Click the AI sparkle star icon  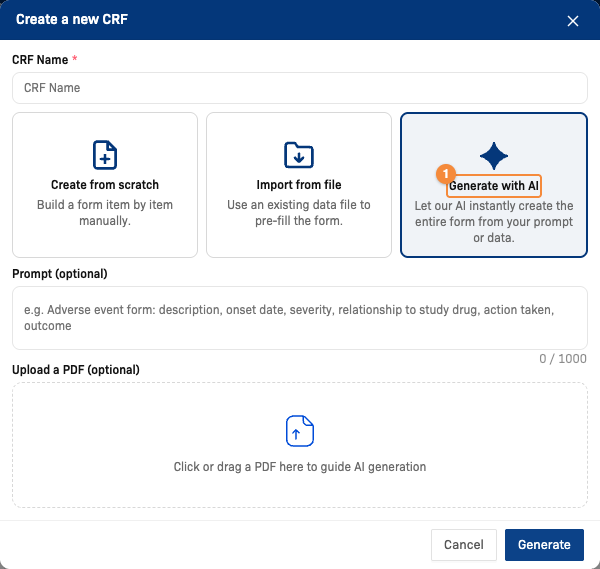pyautogui.click(x=494, y=156)
